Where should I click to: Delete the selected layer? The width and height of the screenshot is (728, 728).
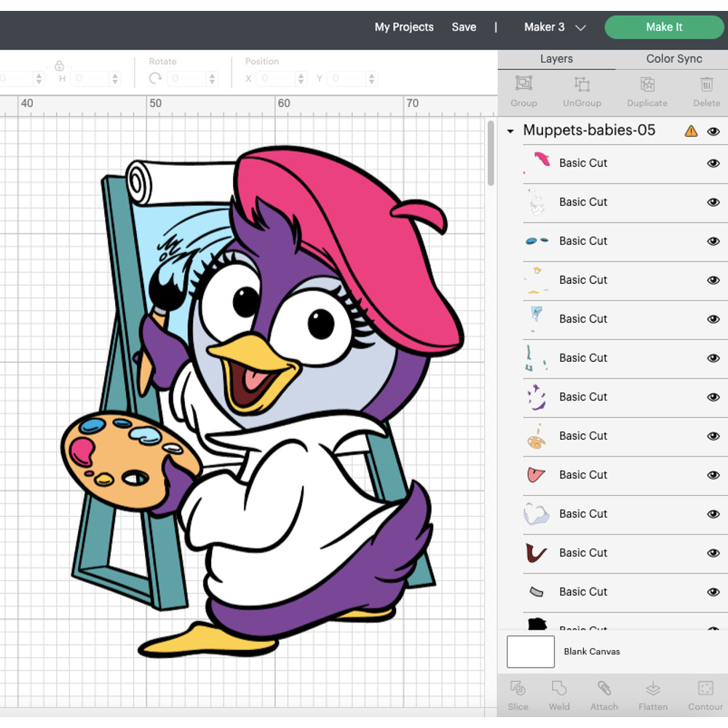705,91
